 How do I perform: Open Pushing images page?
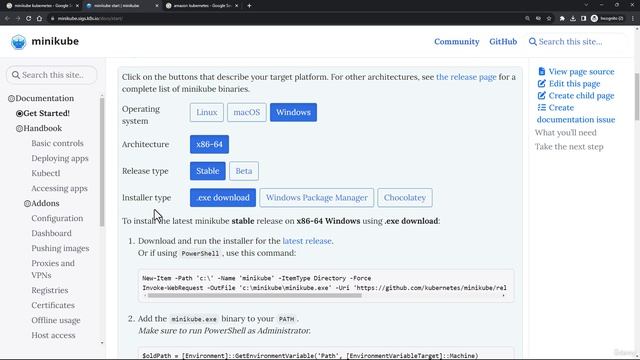pyautogui.click(x=60, y=248)
